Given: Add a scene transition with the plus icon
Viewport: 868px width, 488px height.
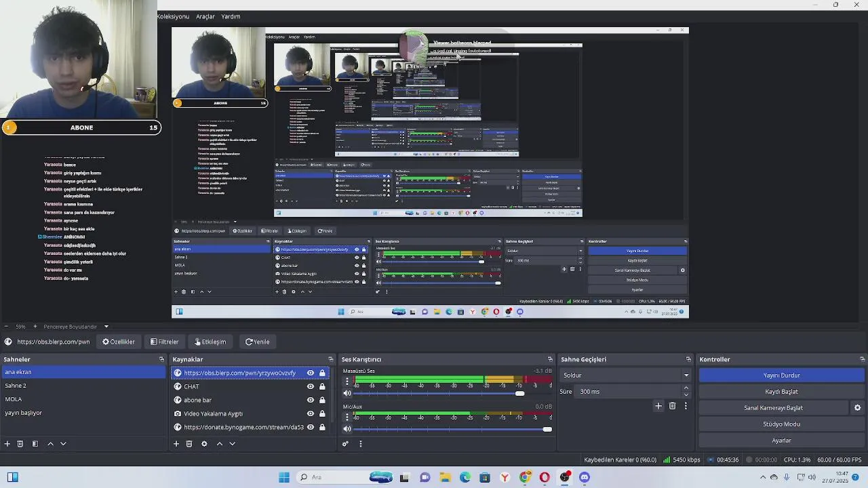Looking at the screenshot, I should coord(658,406).
